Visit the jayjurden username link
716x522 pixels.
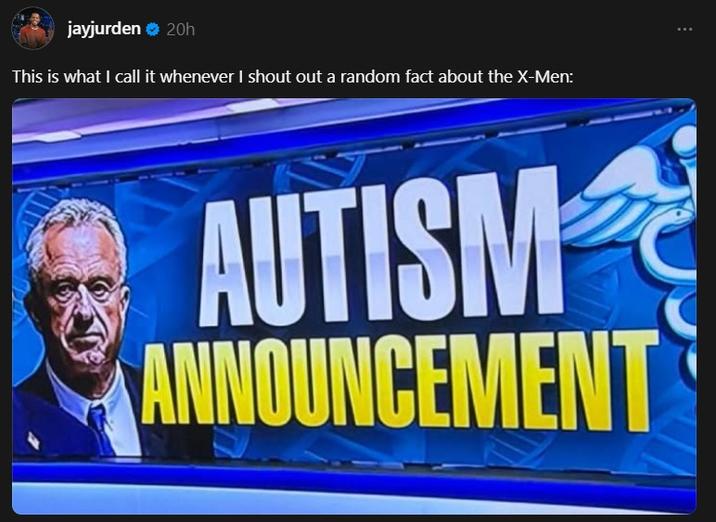[104, 29]
